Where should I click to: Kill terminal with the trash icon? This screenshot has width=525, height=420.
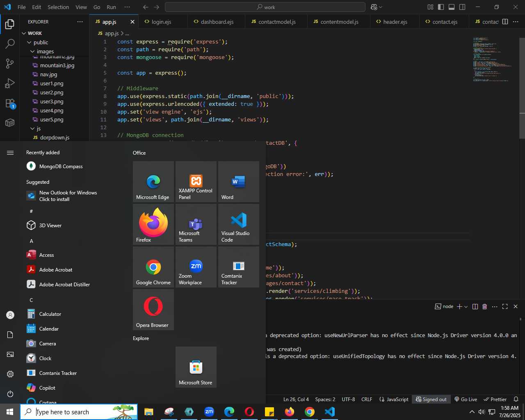(484, 306)
